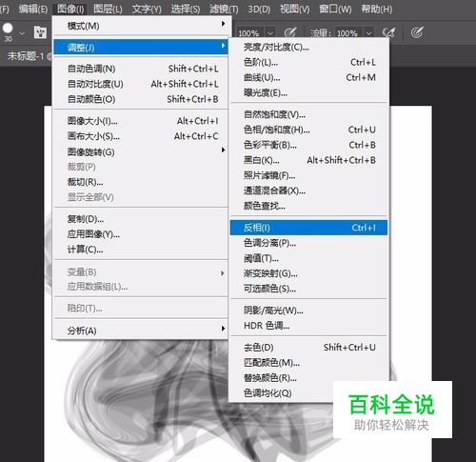Open 色相/饱和度(H) adjustment
The width and height of the screenshot is (476, 462).
pos(308,130)
